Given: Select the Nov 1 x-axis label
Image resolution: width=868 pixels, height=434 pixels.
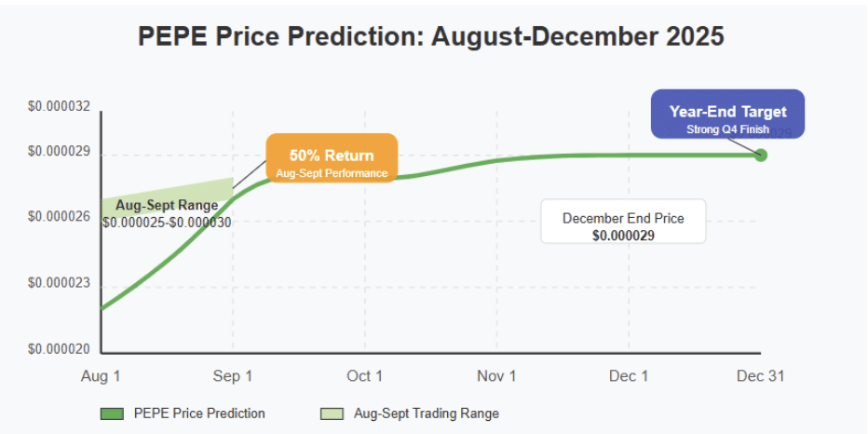Looking at the screenshot, I should (x=496, y=376).
